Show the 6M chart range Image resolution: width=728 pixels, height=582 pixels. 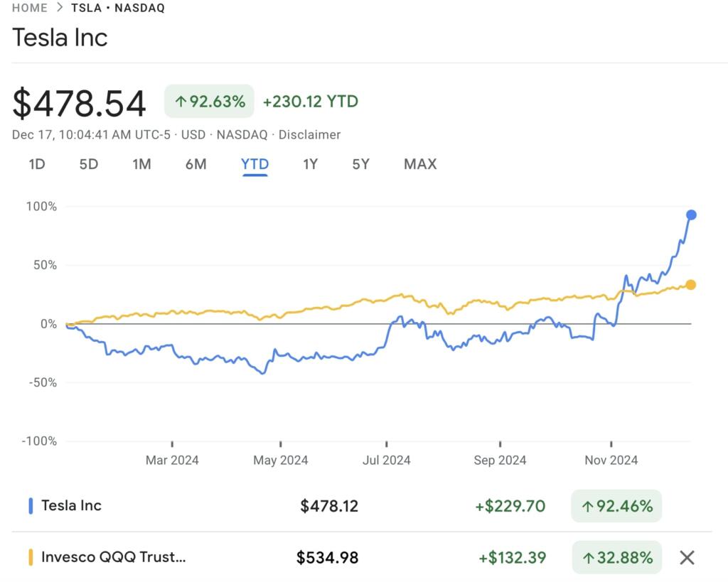[196, 164]
